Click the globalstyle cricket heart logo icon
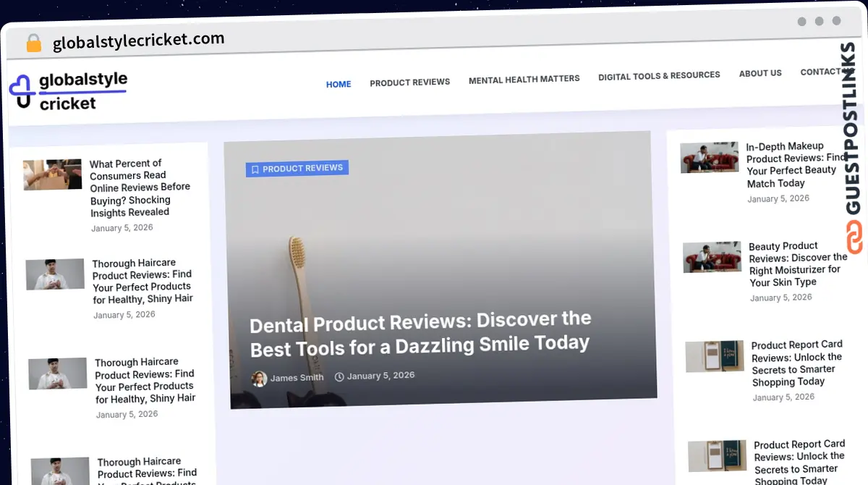 pyautogui.click(x=22, y=91)
